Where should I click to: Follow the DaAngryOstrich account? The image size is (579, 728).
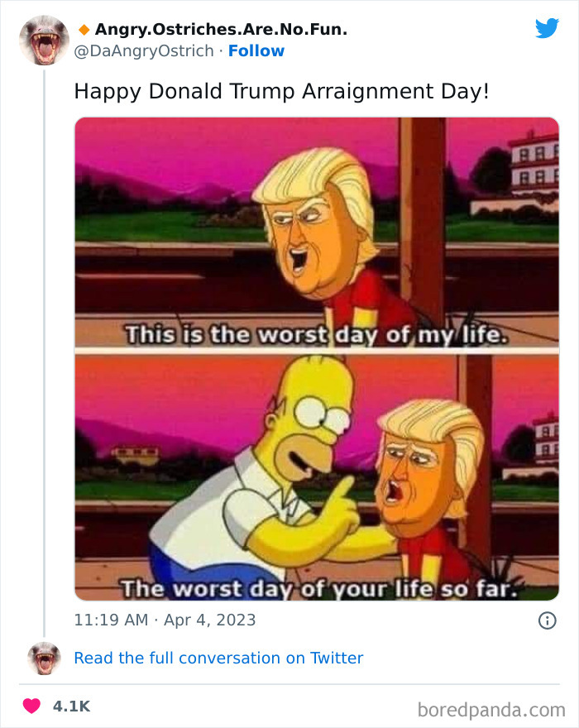(256, 50)
